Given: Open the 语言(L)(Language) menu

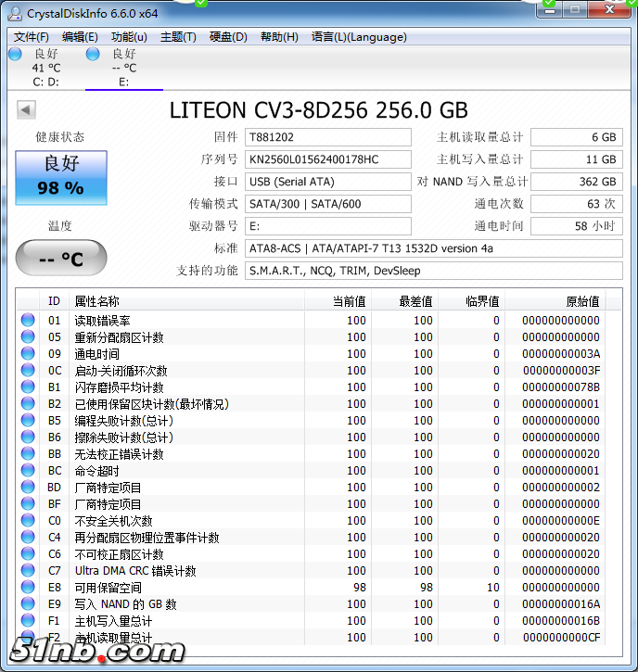Looking at the screenshot, I should 359,37.
